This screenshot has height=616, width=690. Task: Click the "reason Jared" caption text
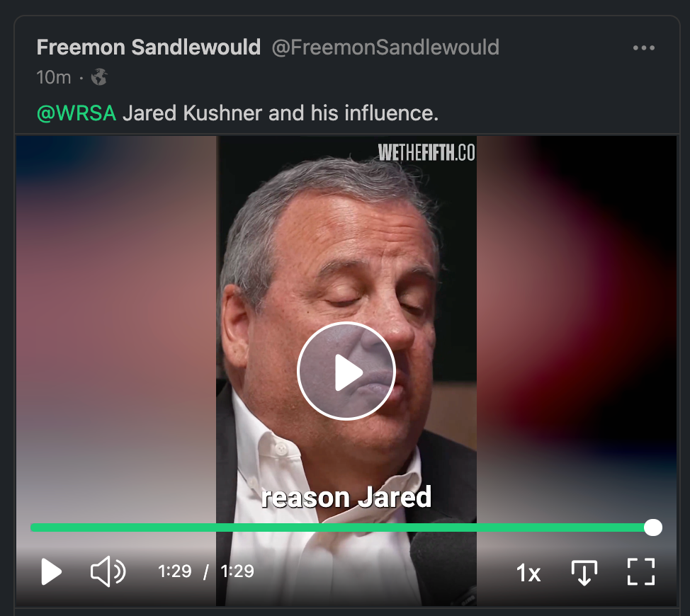[x=346, y=497]
